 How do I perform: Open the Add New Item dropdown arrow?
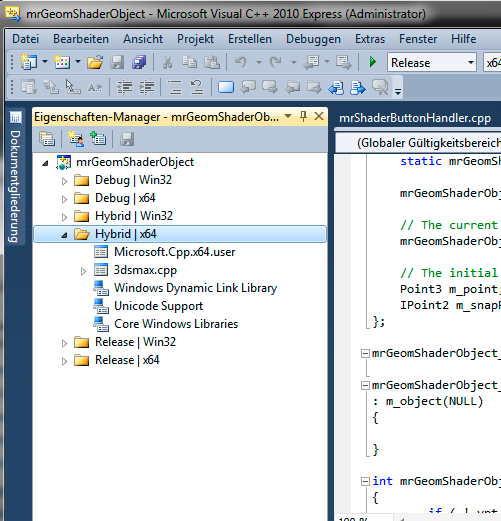point(78,62)
